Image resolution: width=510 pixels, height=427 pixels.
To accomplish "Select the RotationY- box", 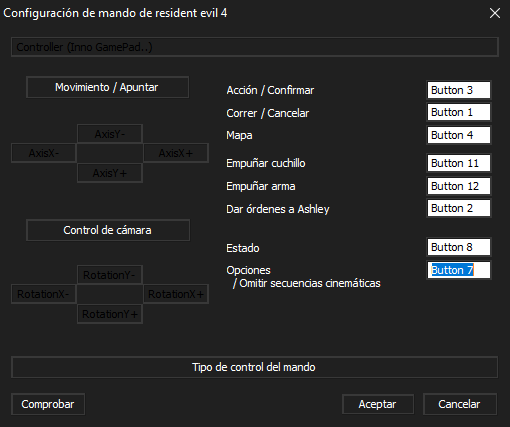I will click(110, 275).
